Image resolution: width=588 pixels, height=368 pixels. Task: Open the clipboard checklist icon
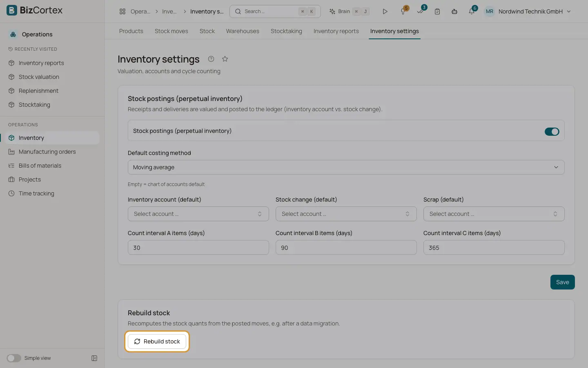pos(437,11)
